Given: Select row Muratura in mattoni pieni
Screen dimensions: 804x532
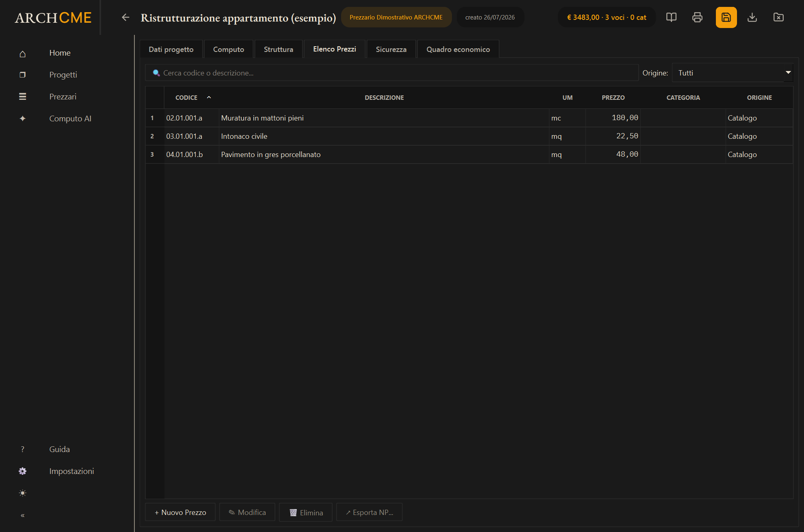Looking at the screenshot, I should [469, 118].
